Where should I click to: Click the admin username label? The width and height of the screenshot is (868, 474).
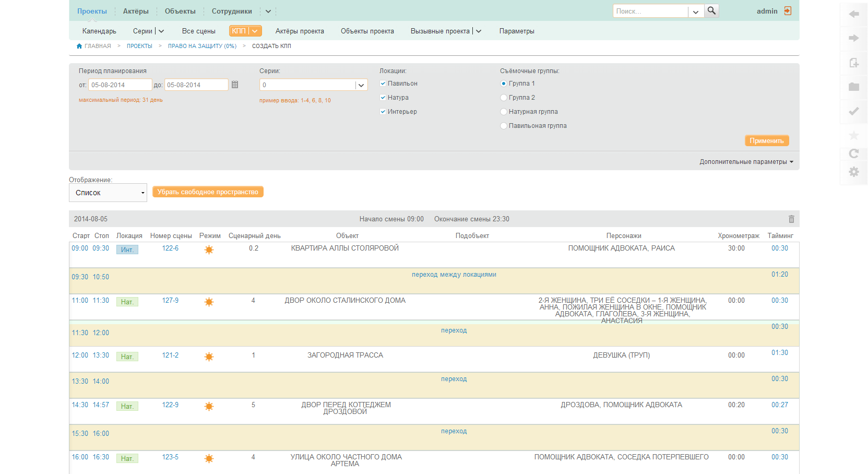[767, 11]
